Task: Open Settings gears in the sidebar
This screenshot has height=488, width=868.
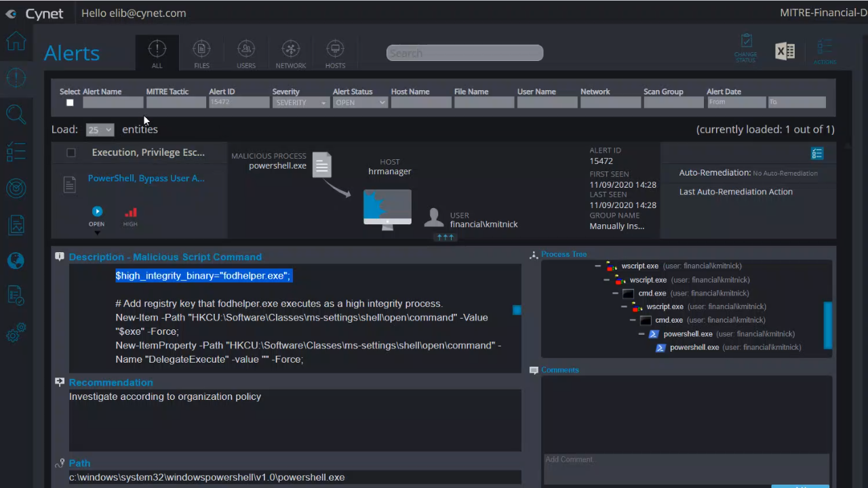Action: [16, 332]
